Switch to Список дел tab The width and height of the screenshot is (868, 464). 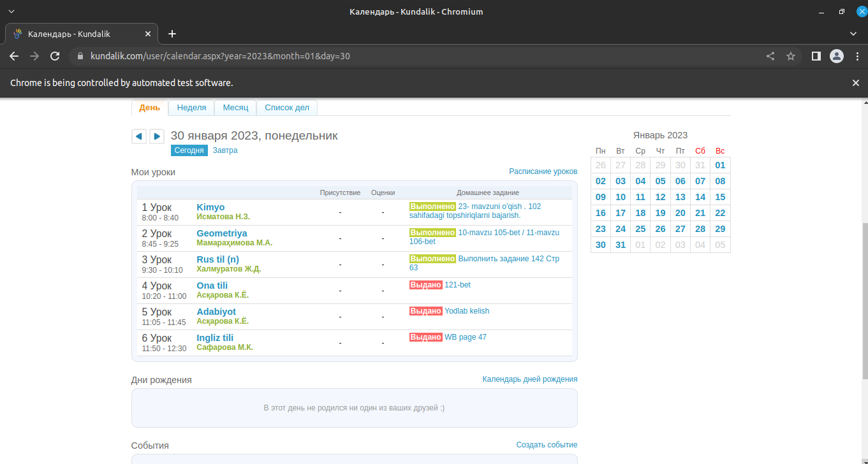(x=287, y=108)
